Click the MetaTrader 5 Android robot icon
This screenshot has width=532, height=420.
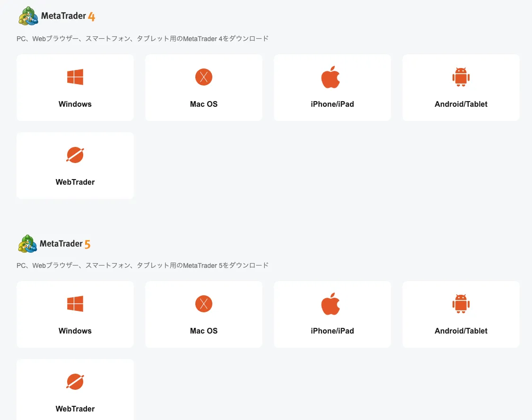(461, 304)
